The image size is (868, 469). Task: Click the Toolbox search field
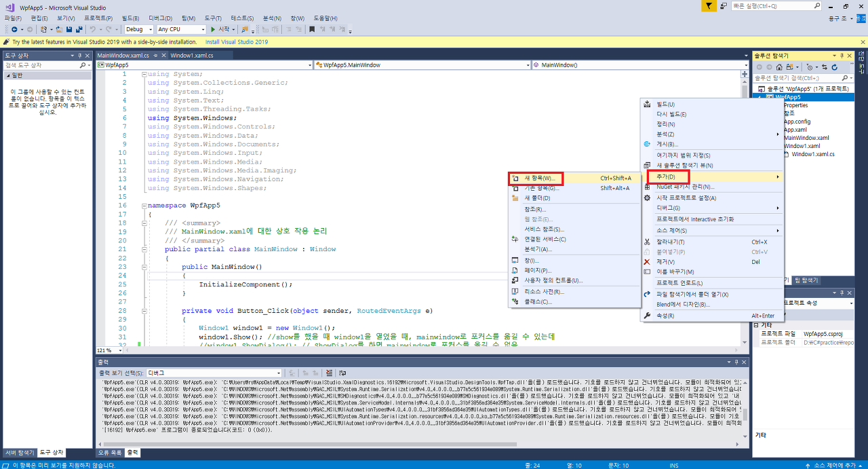(43, 65)
